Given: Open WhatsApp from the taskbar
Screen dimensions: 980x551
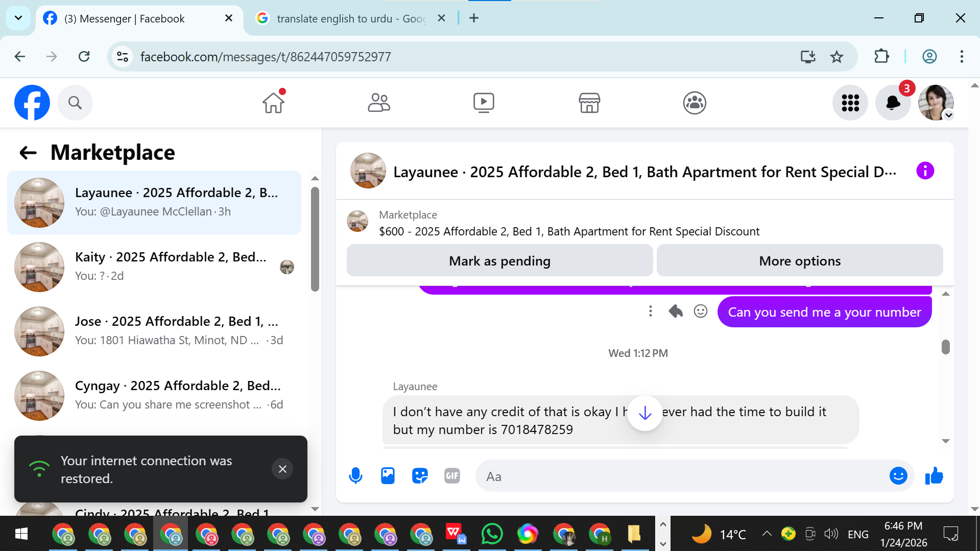Looking at the screenshot, I should (492, 534).
